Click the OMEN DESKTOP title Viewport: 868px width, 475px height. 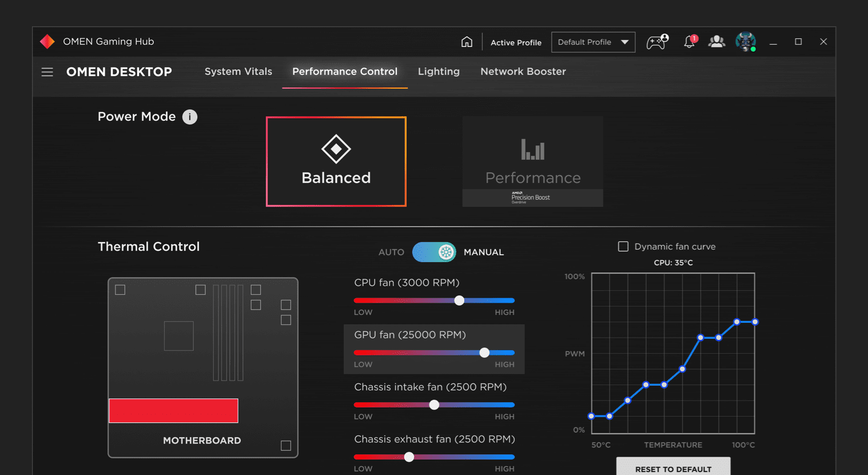pos(119,72)
